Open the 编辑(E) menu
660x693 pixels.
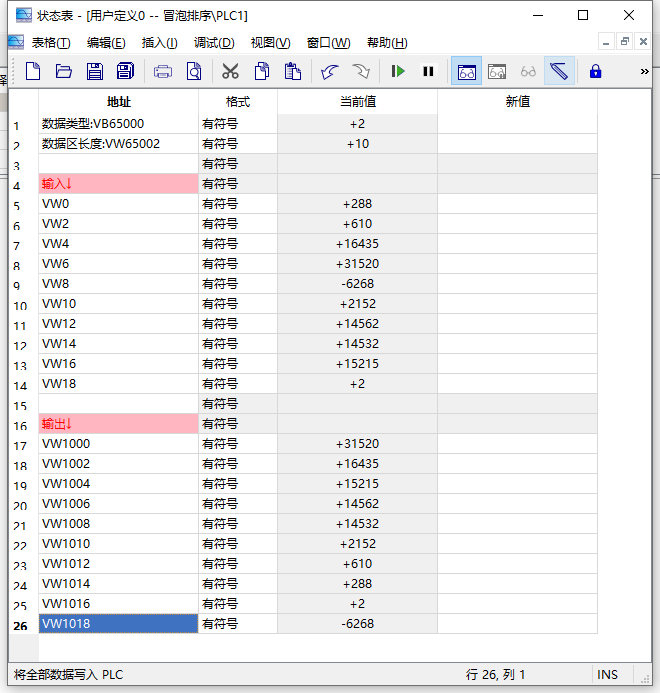(x=106, y=42)
